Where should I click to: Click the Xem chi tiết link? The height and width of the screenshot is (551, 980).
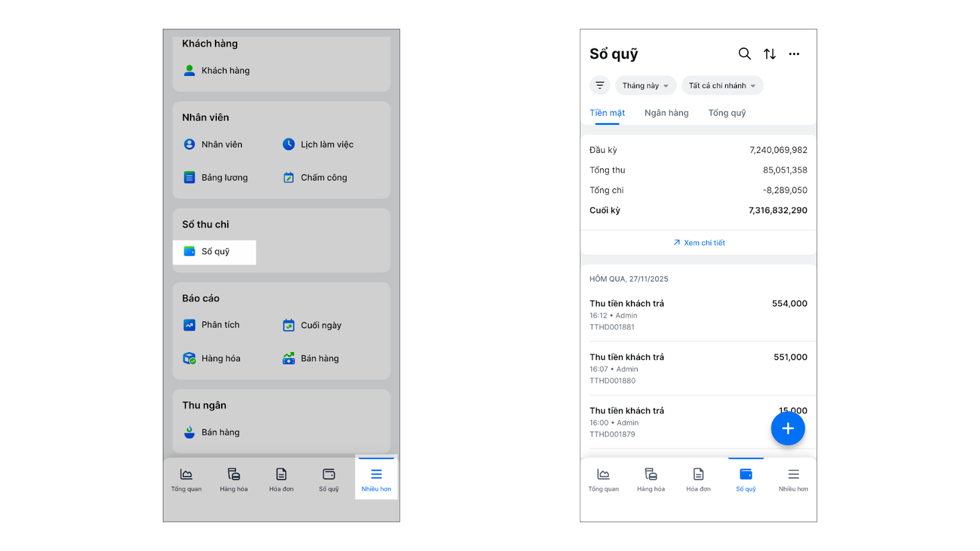pyautogui.click(x=699, y=243)
